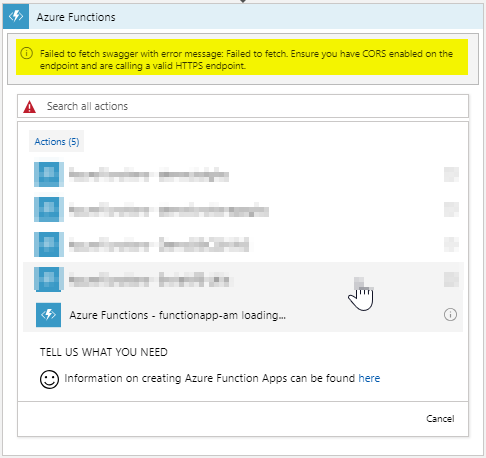The image size is (486, 458).
Task: Click the Failed to fetch swagger message
Action: (x=246, y=60)
